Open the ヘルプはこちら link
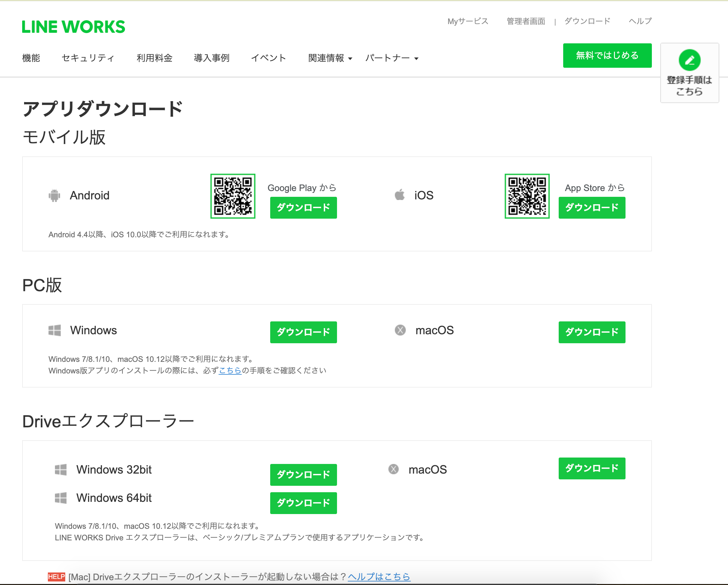Screen dimensions: 728x585 pyautogui.click(x=379, y=577)
